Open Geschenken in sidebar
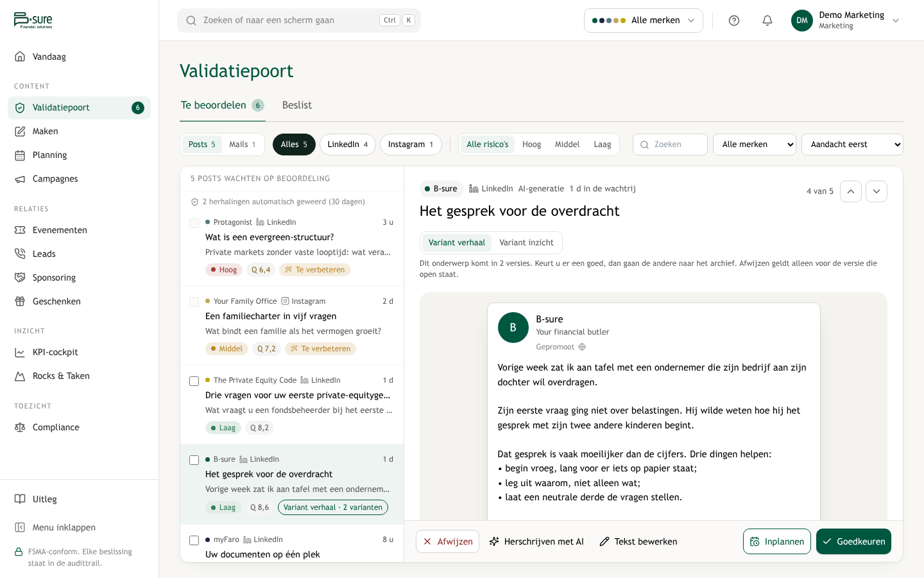The height and width of the screenshot is (578, 924). (x=79, y=301)
